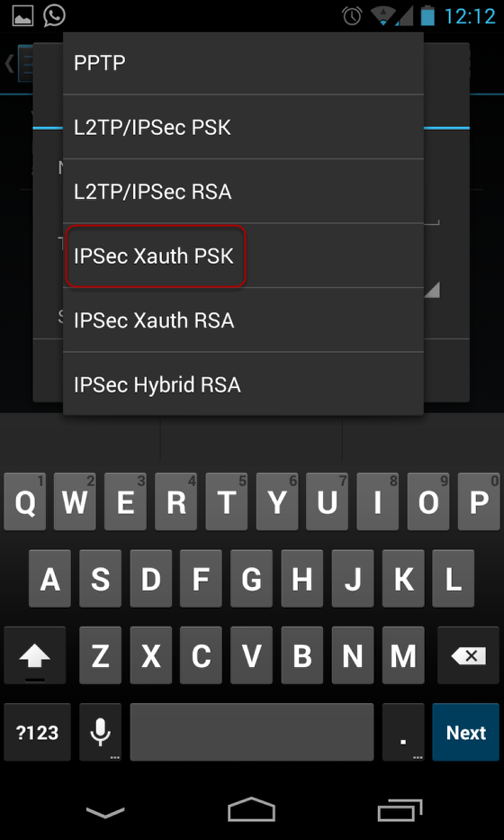Select PPTP from the VPN type list

click(x=243, y=63)
